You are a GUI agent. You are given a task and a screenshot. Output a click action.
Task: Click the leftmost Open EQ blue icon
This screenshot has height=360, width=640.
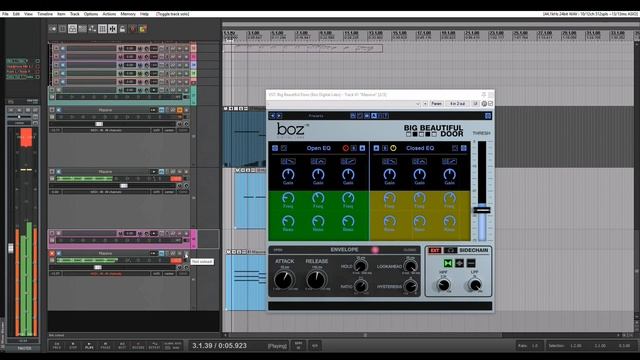(x=275, y=148)
